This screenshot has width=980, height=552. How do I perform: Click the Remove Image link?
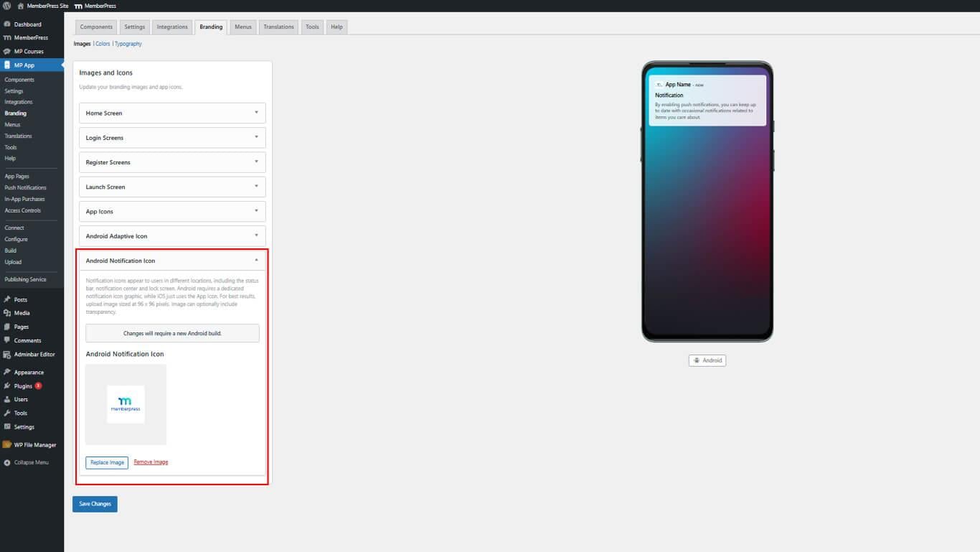tap(151, 462)
